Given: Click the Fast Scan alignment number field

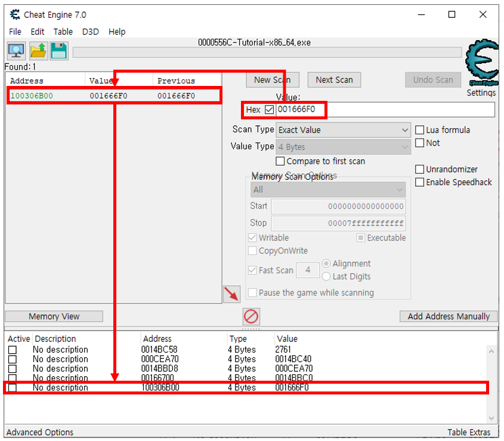Looking at the screenshot, I should pos(308,270).
